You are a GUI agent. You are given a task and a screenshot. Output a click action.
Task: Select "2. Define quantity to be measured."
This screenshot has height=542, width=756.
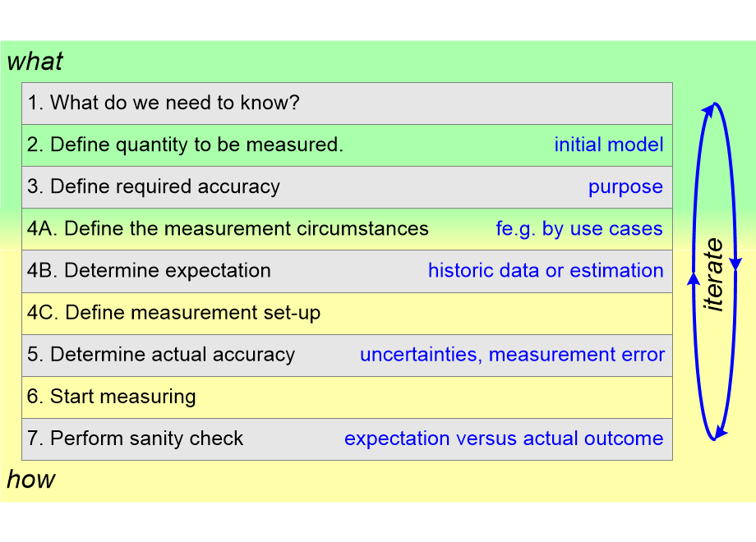185,145
